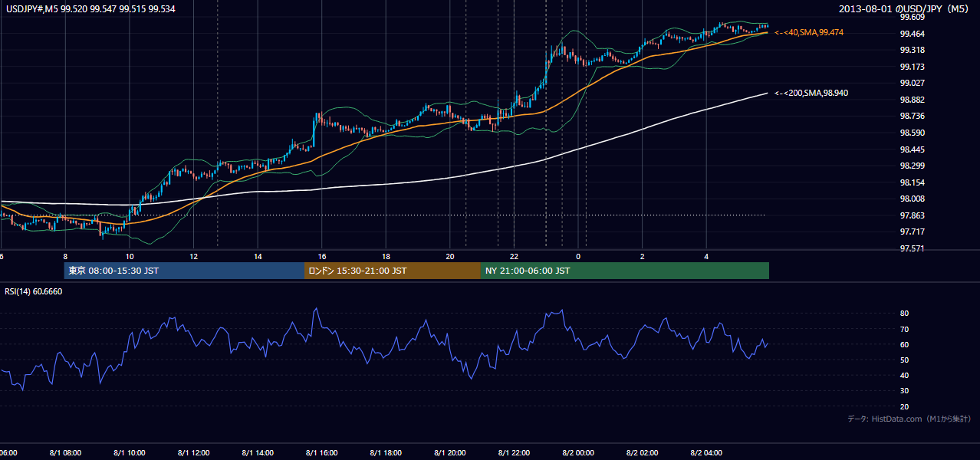The image size is (980, 460).
Task: Click hour label 12 under the price chart
Action: click(x=193, y=257)
